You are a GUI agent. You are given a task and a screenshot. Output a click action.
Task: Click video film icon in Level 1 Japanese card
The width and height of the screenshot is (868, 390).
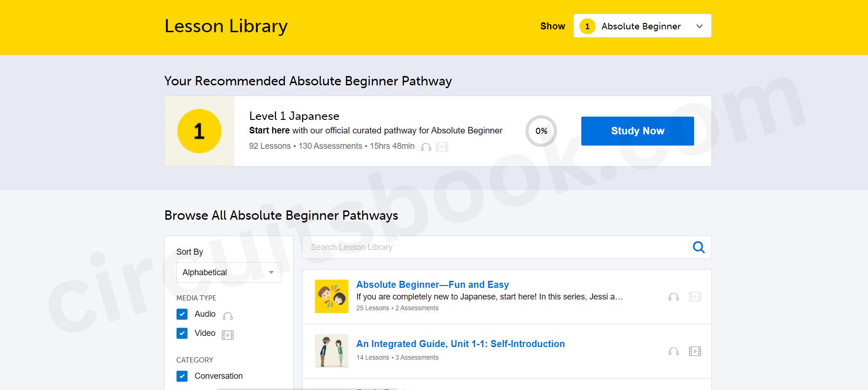pyautogui.click(x=441, y=147)
